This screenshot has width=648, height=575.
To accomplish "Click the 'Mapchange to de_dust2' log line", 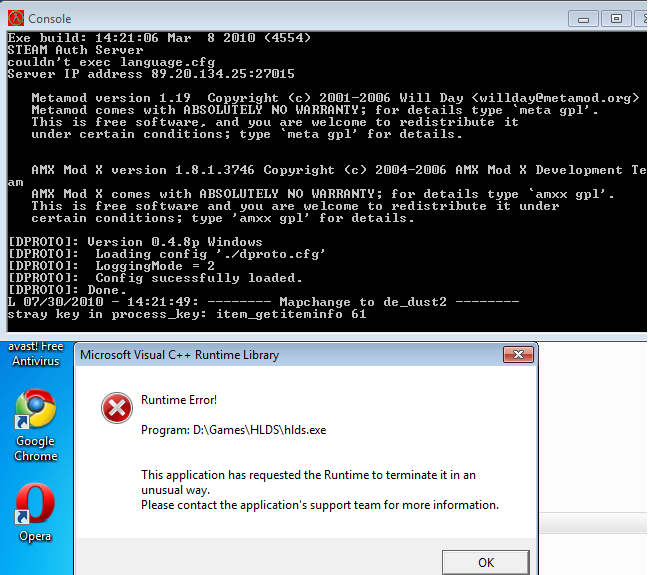I will point(263,302).
